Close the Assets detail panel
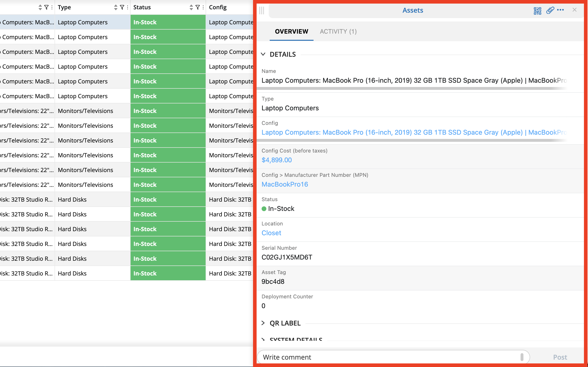 pyautogui.click(x=574, y=10)
